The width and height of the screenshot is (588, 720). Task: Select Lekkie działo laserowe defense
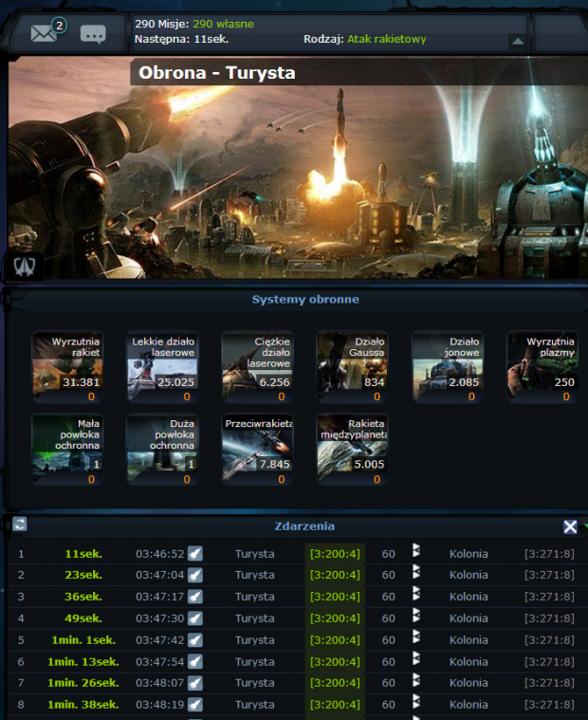pos(162,366)
